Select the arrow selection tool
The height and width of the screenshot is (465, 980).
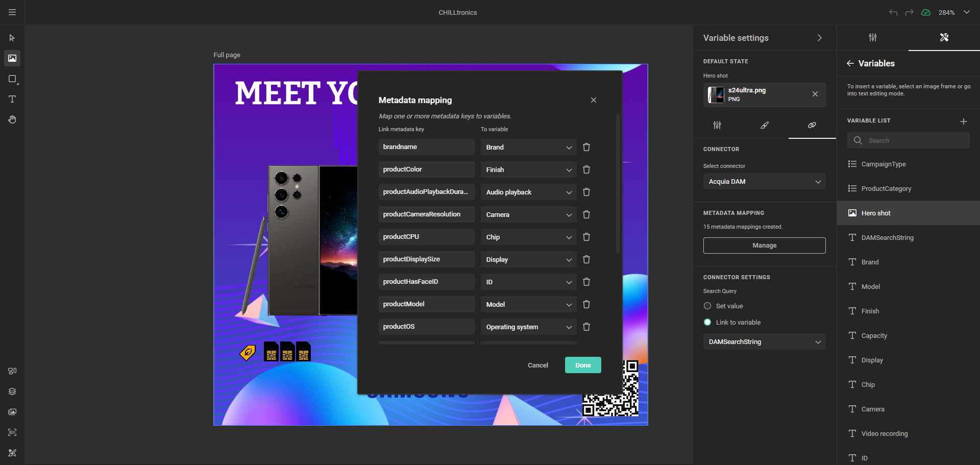12,38
